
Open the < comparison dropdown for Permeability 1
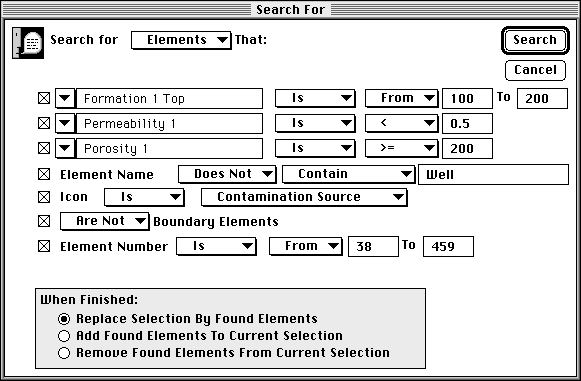pyautogui.click(x=402, y=123)
